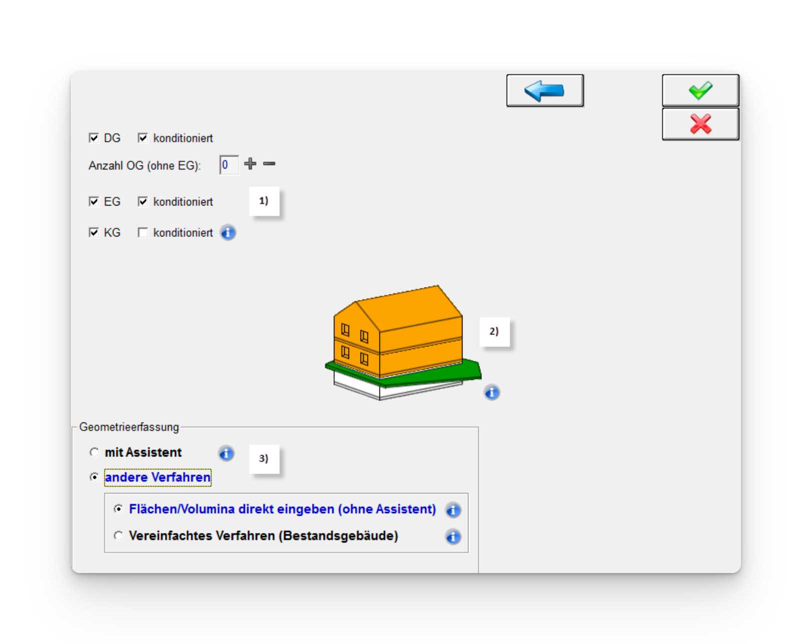The height and width of the screenshot is (644, 812).
Task: Toggle konditioniert checkbox for DG
Action: click(143, 138)
